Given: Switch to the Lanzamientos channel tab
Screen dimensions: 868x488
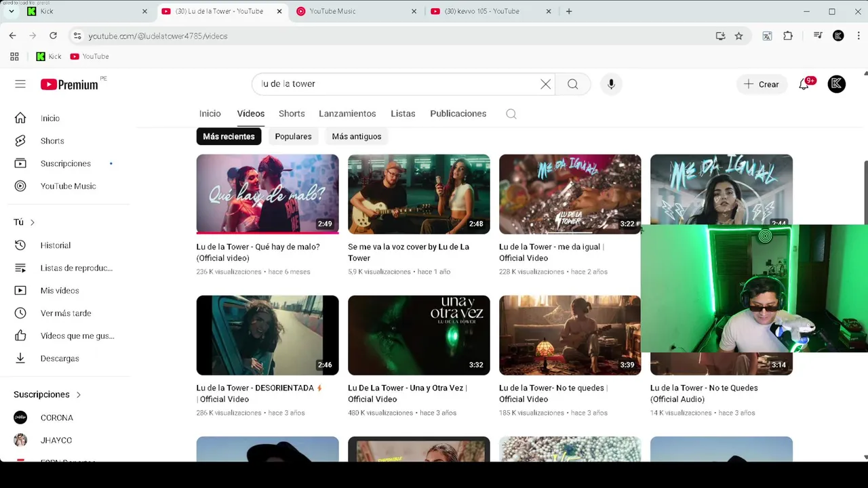Looking at the screenshot, I should [x=347, y=113].
